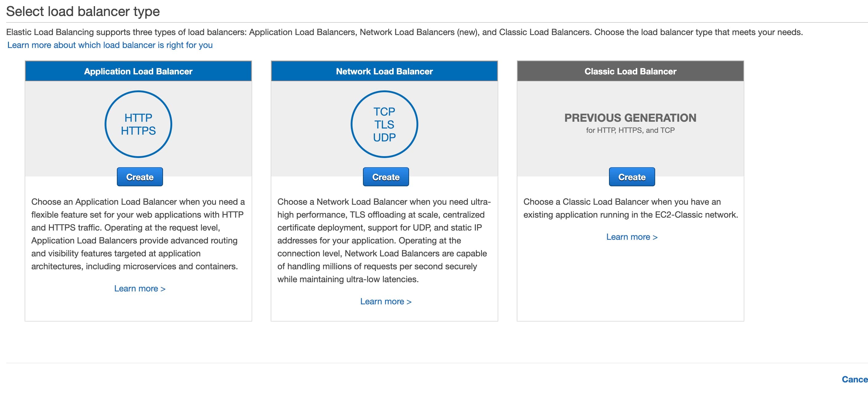Click Create under Classic Load Balancer
868x399 pixels.
pos(632,177)
